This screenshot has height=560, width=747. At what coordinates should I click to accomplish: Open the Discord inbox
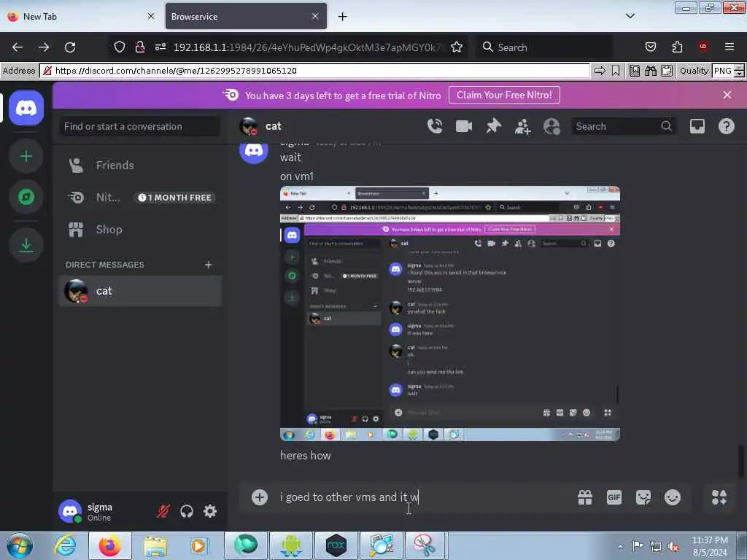[697, 126]
